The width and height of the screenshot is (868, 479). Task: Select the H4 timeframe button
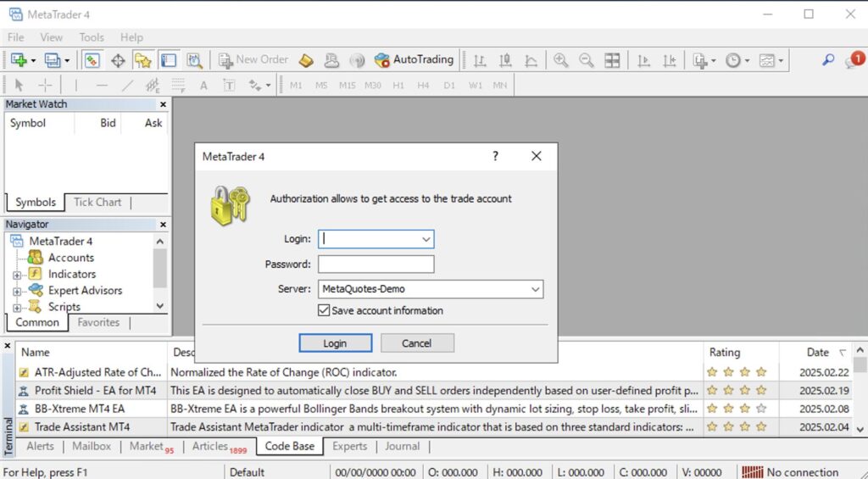coord(424,86)
